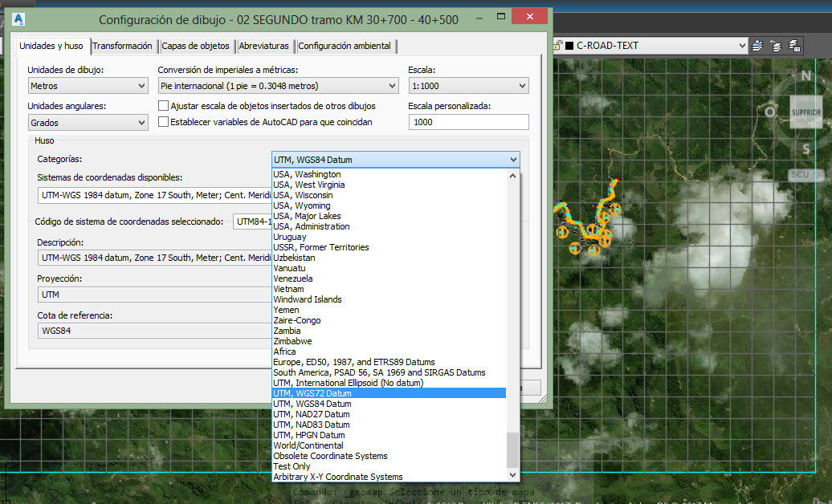Click the black color swatch next to C-ROAD-TEXT
The width and height of the screenshot is (832, 504).
[568, 47]
